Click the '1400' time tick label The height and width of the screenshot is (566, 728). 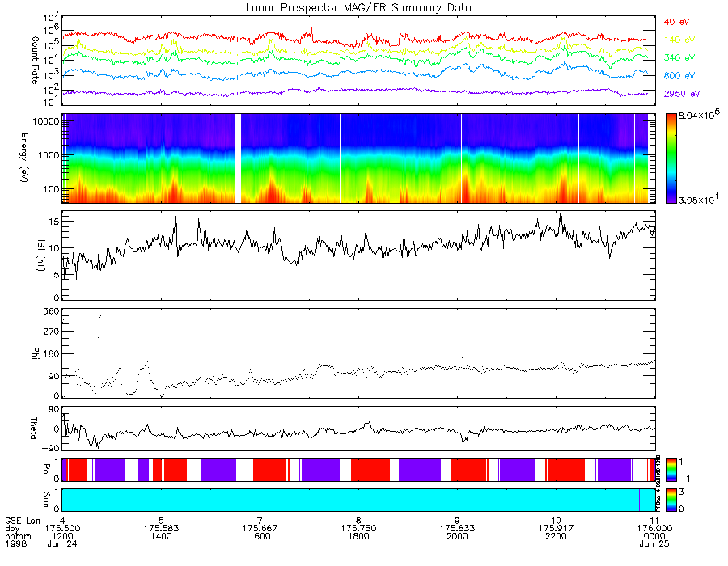tap(161, 536)
